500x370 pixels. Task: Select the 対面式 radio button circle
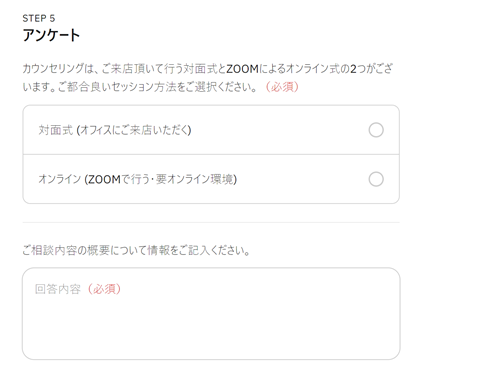pyautogui.click(x=376, y=130)
